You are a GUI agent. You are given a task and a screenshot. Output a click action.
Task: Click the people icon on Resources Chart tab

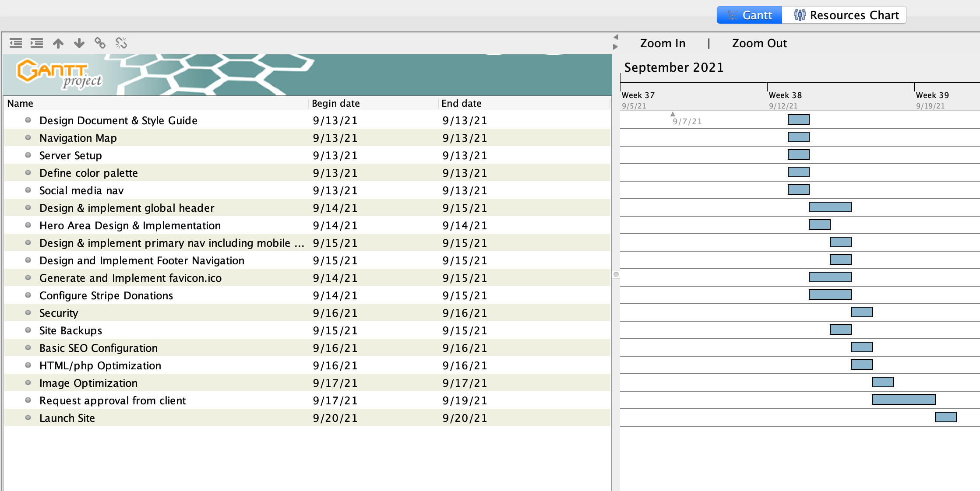click(800, 14)
